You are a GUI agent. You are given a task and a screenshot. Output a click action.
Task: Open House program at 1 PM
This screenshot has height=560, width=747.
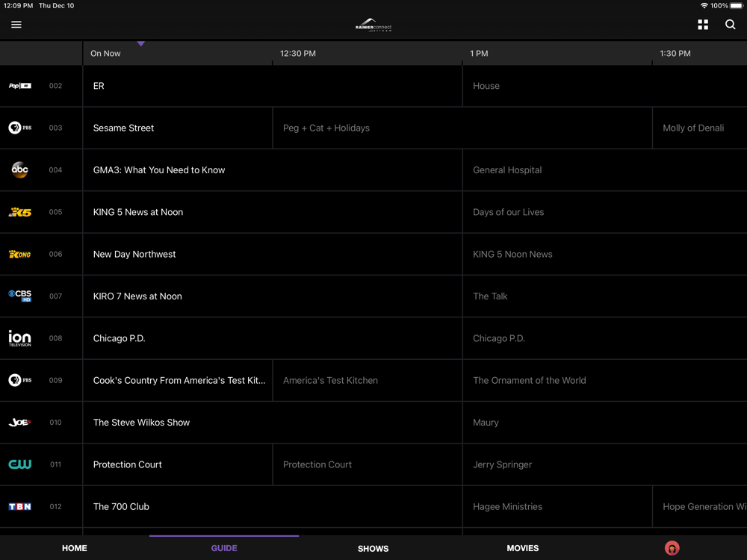tap(604, 86)
